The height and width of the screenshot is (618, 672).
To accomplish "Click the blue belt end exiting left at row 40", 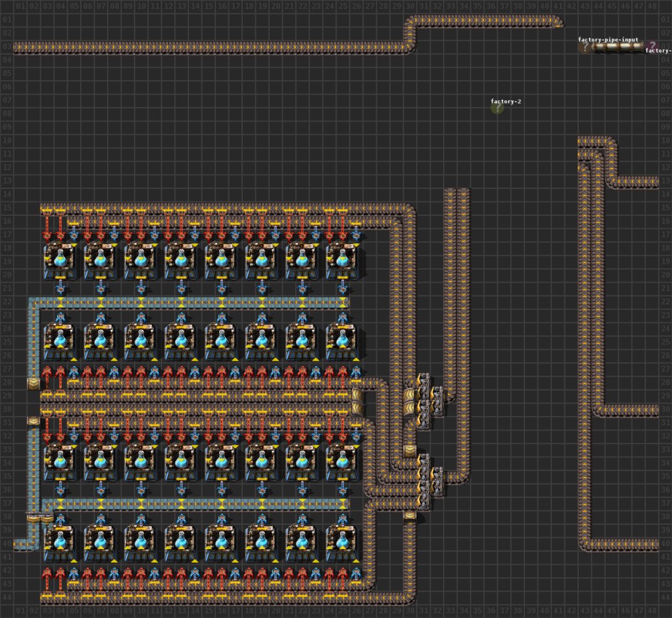I will [x=20, y=545].
